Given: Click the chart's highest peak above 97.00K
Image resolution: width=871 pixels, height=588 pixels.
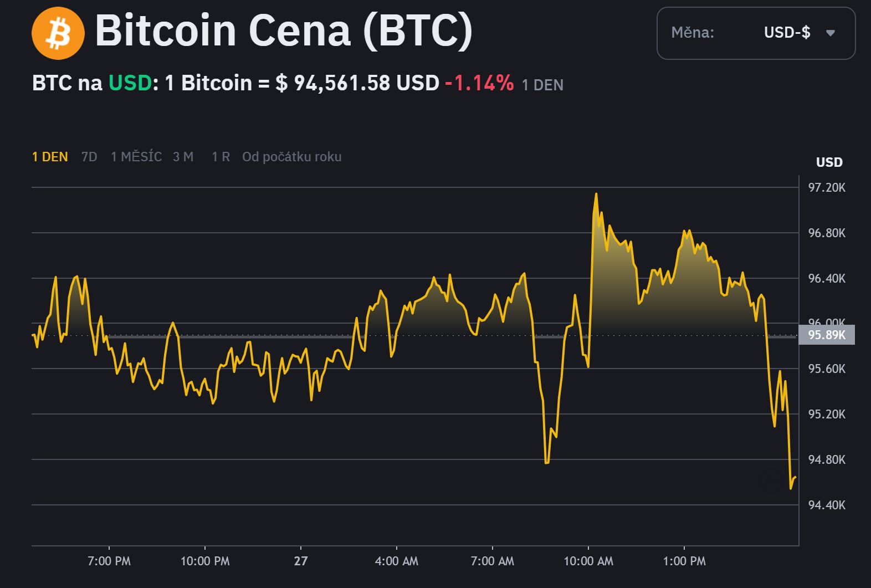Looking at the screenshot, I should (x=596, y=194).
